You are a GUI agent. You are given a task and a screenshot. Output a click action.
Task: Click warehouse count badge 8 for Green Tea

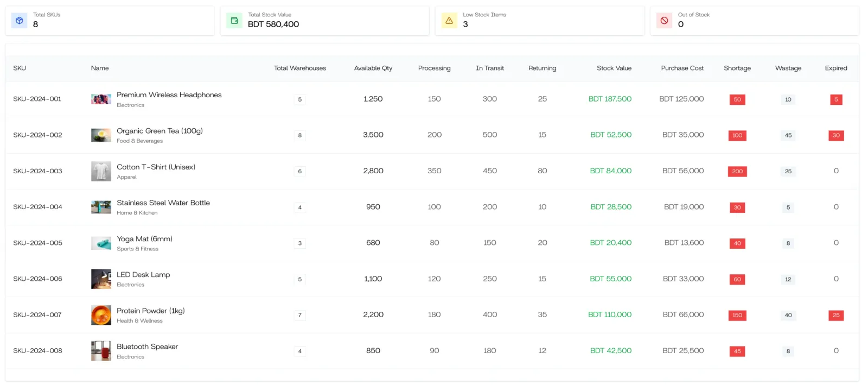[300, 135]
